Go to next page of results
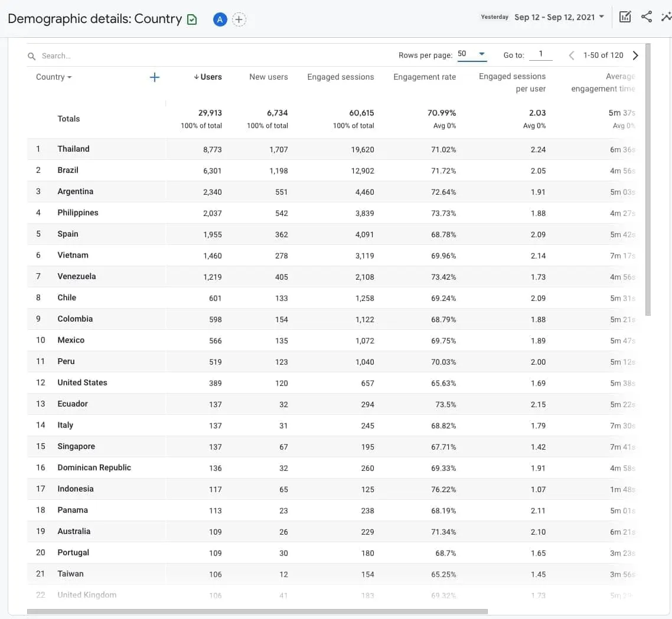This screenshot has width=672, height=619. (635, 55)
